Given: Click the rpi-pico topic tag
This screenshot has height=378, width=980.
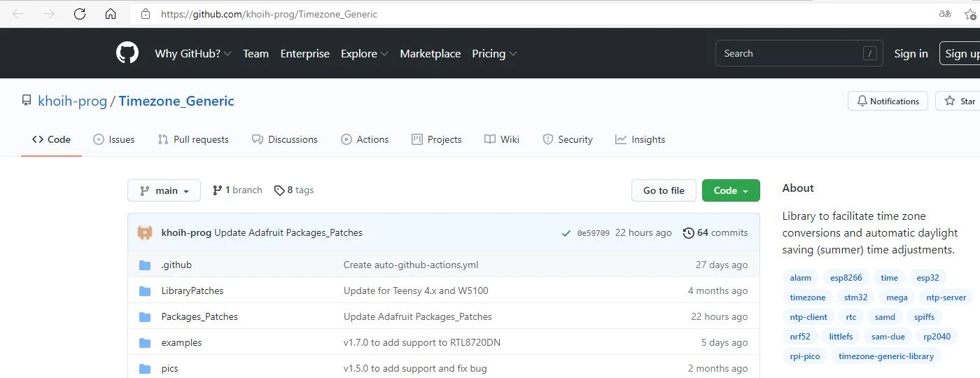Looking at the screenshot, I should 804,356.
